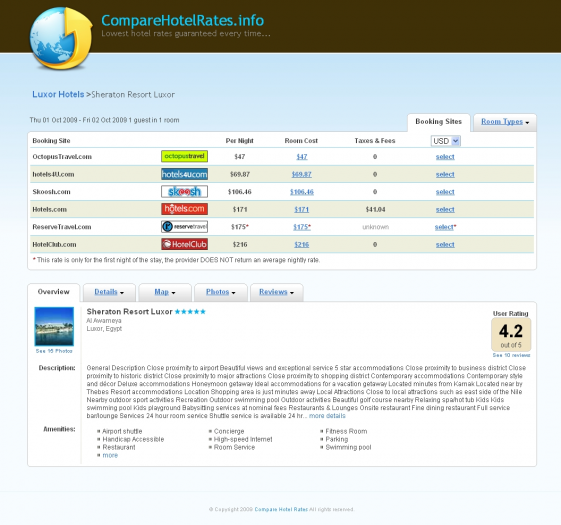This screenshot has height=525, width=561.
Task: Click the octopustravel logo badge
Action: pyautogui.click(x=184, y=156)
